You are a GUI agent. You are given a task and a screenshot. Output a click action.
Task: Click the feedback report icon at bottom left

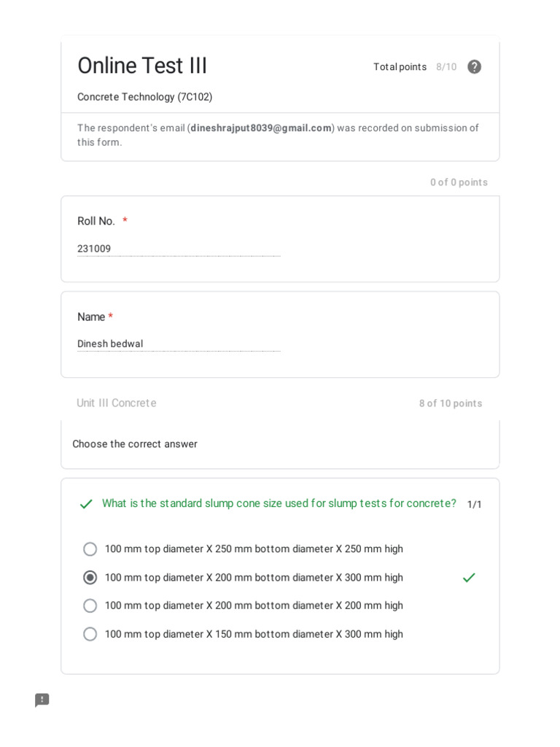(42, 700)
